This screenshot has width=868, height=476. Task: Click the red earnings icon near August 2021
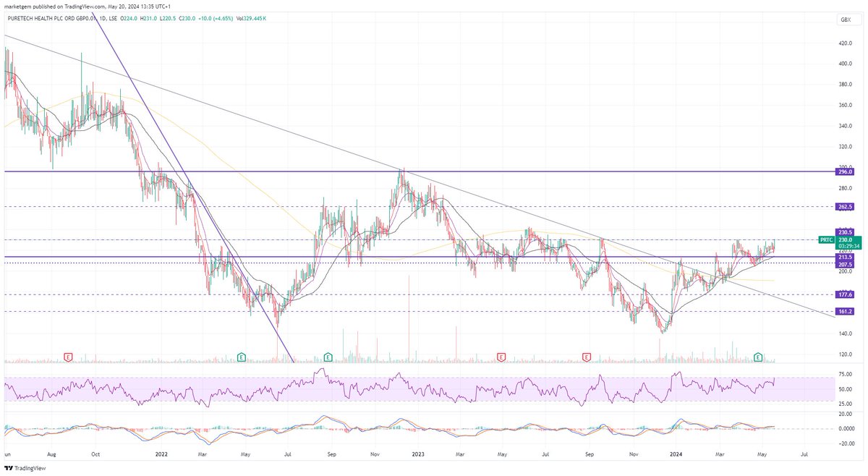click(67, 357)
